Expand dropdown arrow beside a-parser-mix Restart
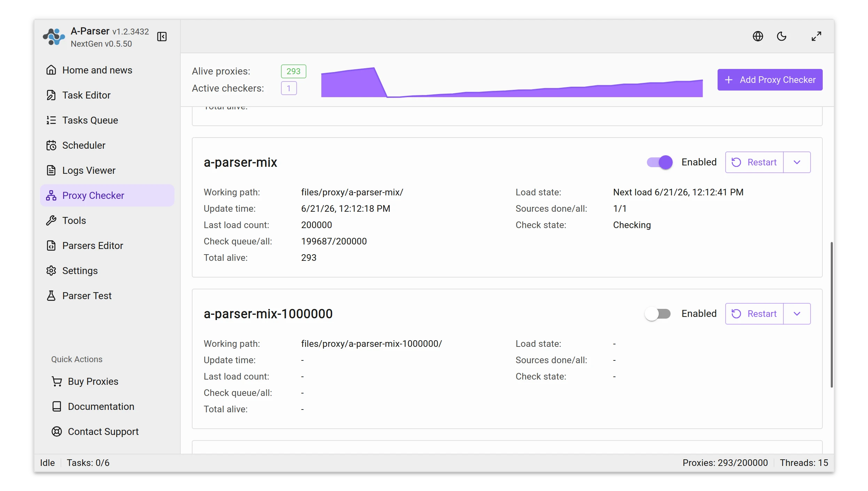868x491 pixels. pyautogui.click(x=797, y=162)
